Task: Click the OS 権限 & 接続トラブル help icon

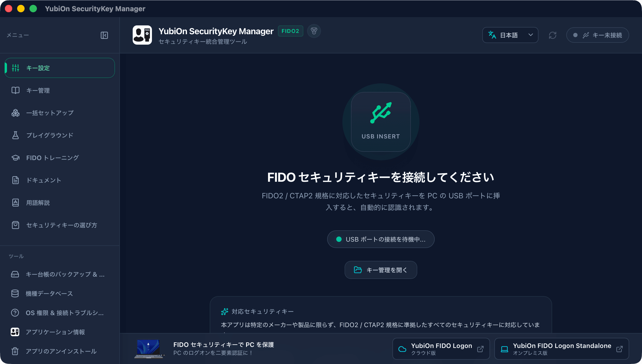Action: coord(15,313)
